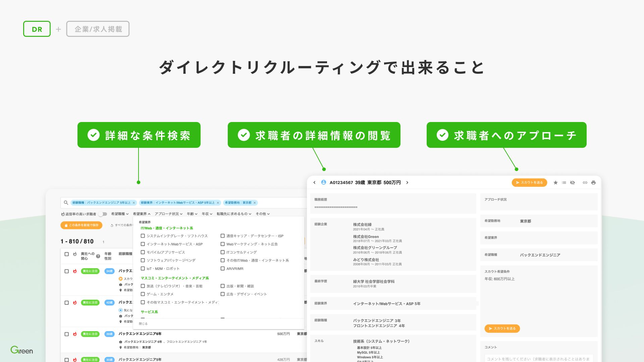The width and height of the screenshot is (644, 362).
Task: Go to previous candidate with left chevron
Action: [314, 183]
